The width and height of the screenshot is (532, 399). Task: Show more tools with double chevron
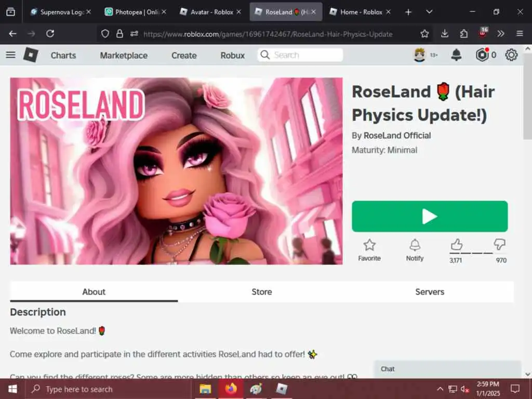pos(501,34)
